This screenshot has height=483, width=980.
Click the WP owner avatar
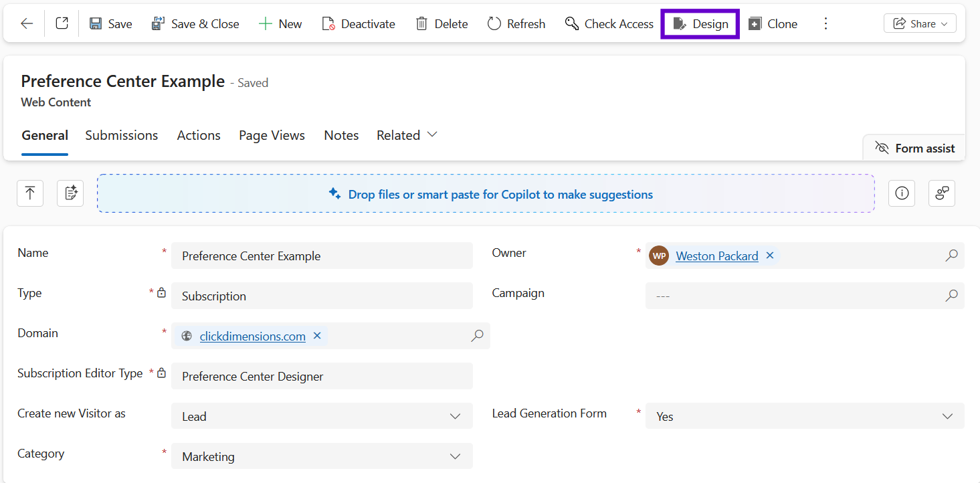[659, 256]
